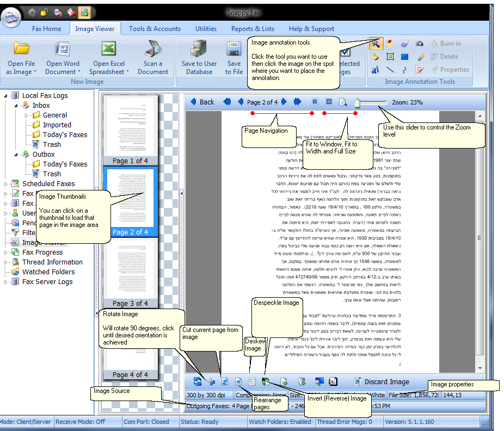Choose the sticky note annotation tool

pyautogui.click(x=390, y=44)
